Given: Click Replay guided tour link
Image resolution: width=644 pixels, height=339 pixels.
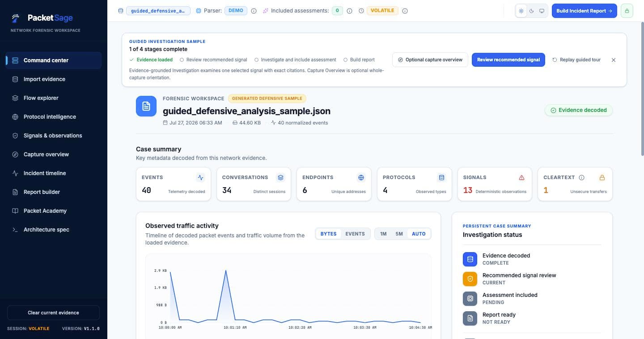Looking at the screenshot, I should (x=576, y=60).
